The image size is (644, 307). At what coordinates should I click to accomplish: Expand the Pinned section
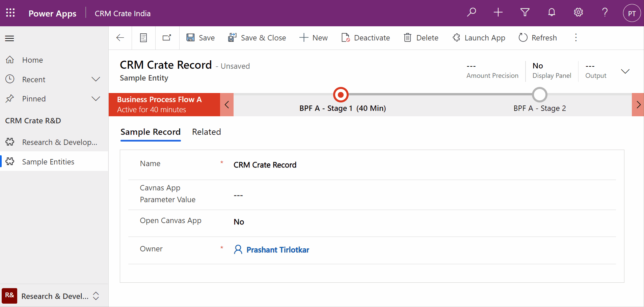96,98
